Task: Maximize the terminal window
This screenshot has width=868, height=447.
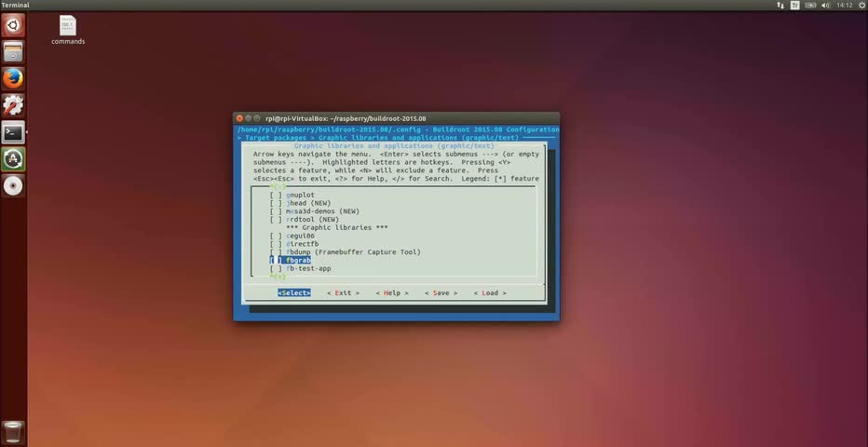Action: tap(257, 118)
